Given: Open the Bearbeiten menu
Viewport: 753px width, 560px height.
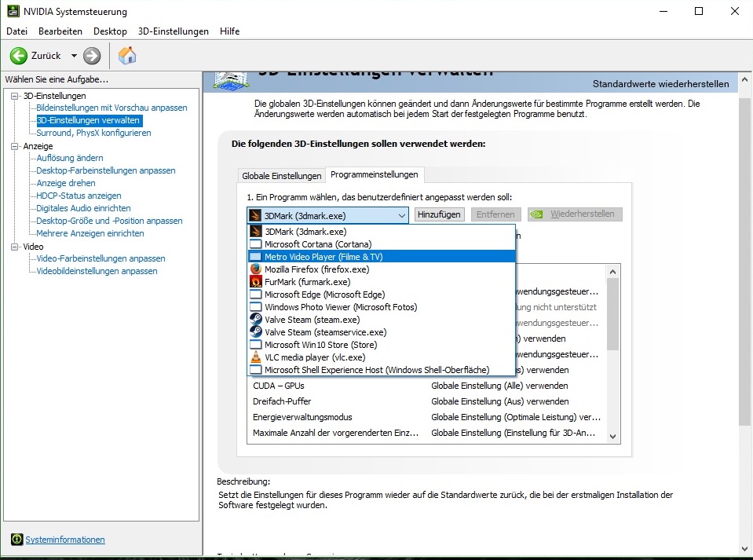Looking at the screenshot, I should point(60,31).
